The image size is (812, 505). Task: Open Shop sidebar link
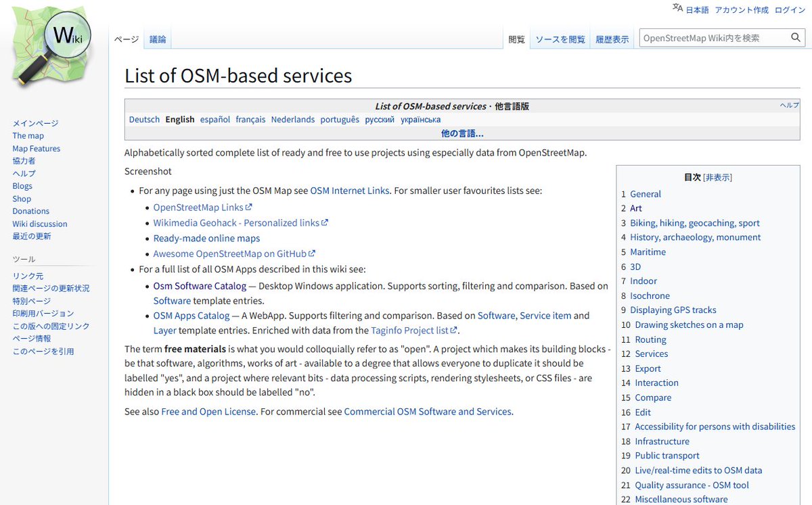(22, 199)
